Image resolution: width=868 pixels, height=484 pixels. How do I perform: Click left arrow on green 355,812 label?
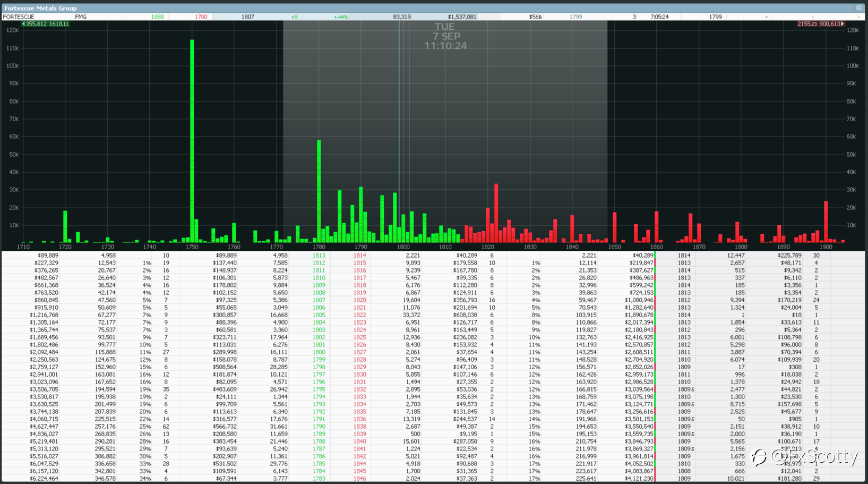tap(23, 24)
